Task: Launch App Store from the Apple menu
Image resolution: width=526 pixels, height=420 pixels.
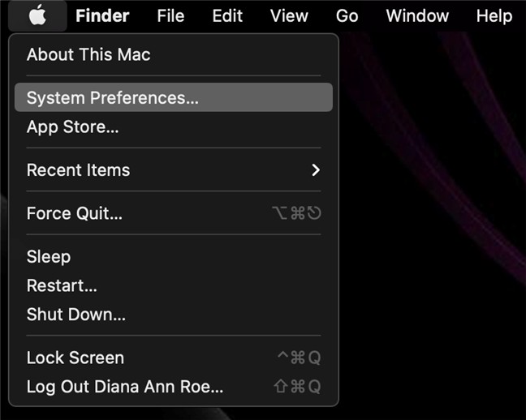Action: pyautogui.click(x=73, y=127)
